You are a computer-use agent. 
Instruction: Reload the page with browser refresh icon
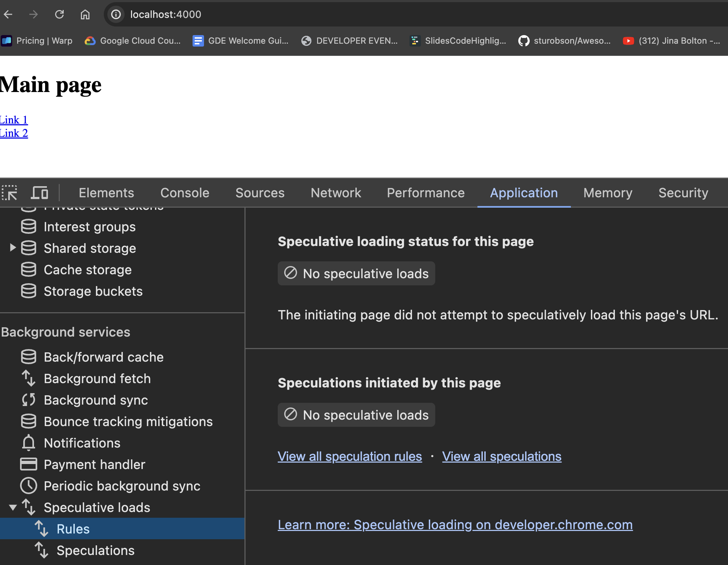click(59, 14)
